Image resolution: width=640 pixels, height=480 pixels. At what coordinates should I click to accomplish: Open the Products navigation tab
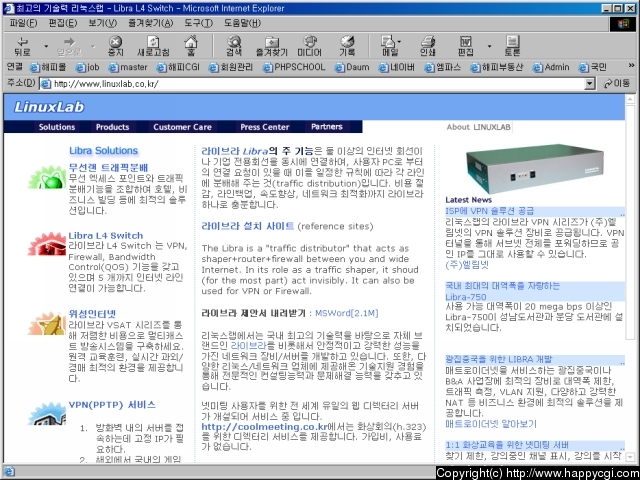tap(112, 127)
